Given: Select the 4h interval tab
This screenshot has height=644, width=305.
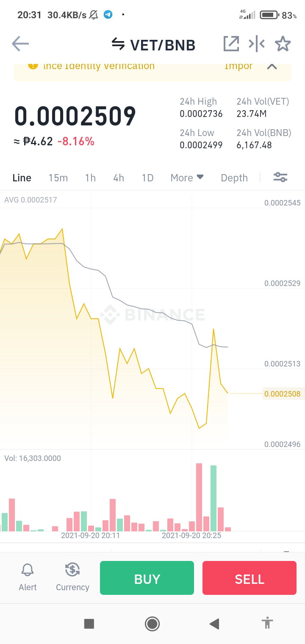Looking at the screenshot, I should (119, 178).
